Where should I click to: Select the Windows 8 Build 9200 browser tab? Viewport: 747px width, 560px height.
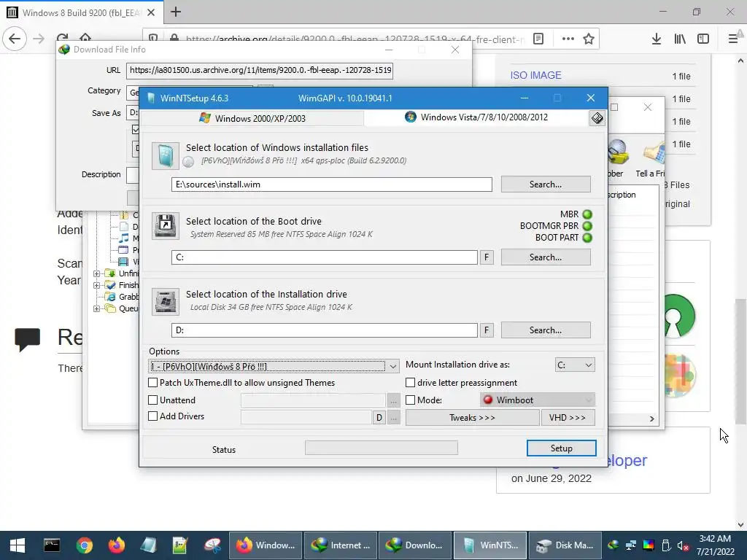[82, 12]
